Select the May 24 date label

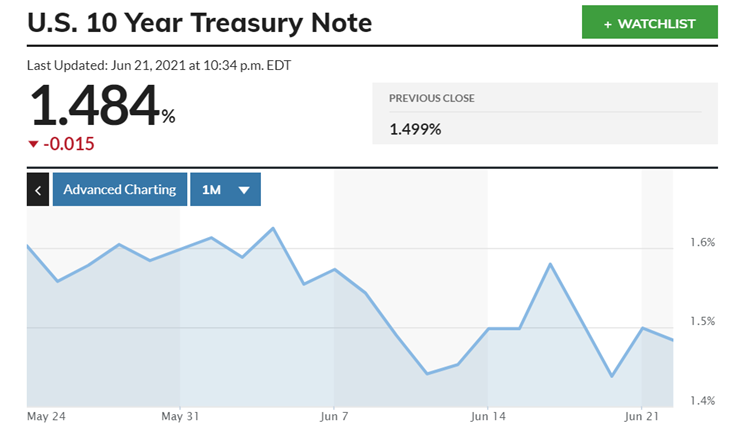tap(46, 415)
